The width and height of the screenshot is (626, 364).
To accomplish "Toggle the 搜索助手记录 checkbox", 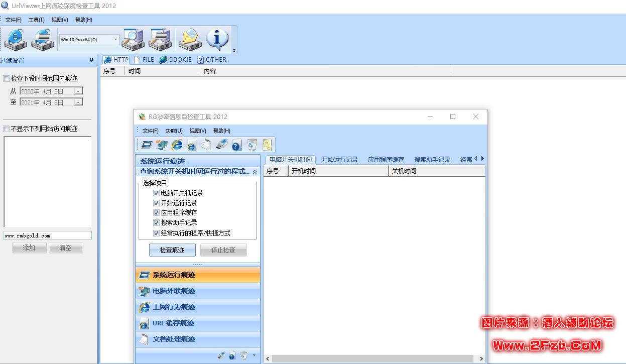I will click(x=156, y=222).
